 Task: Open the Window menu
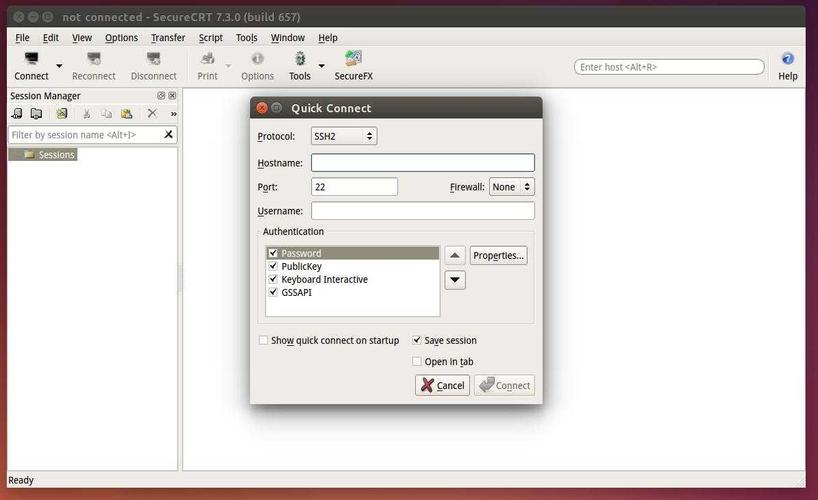[x=287, y=38]
